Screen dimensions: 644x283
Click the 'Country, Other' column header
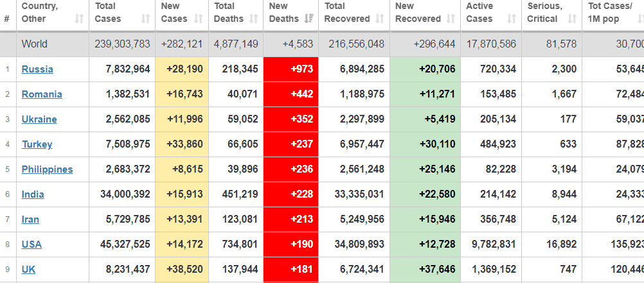click(x=53, y=15)
